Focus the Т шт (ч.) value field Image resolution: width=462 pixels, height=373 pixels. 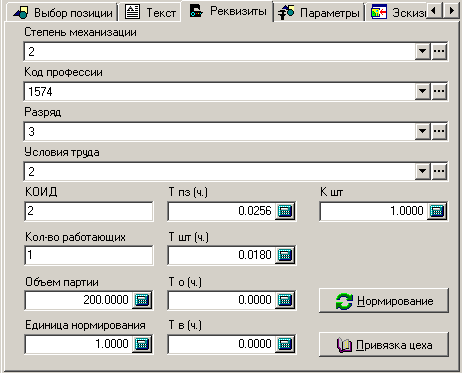222,255
